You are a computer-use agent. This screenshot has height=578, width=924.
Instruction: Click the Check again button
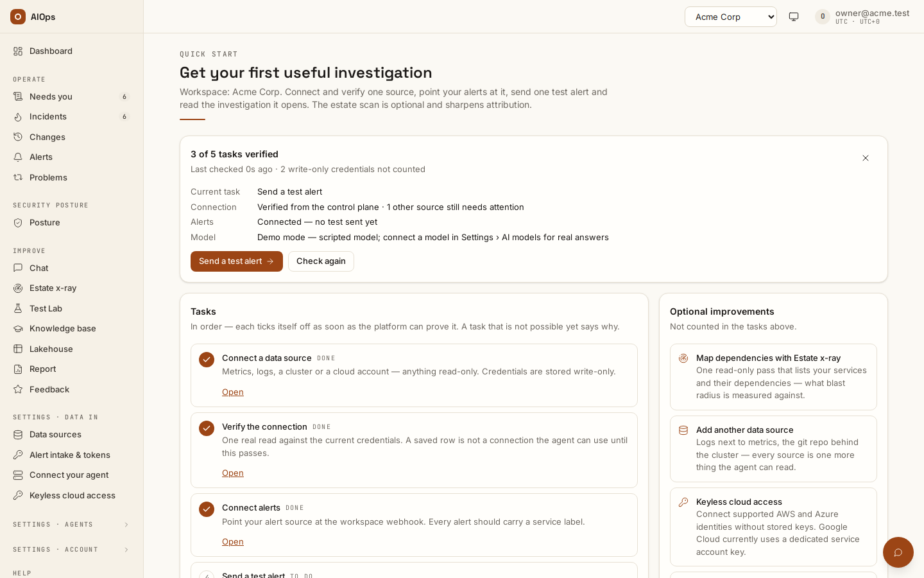[321, 261]
